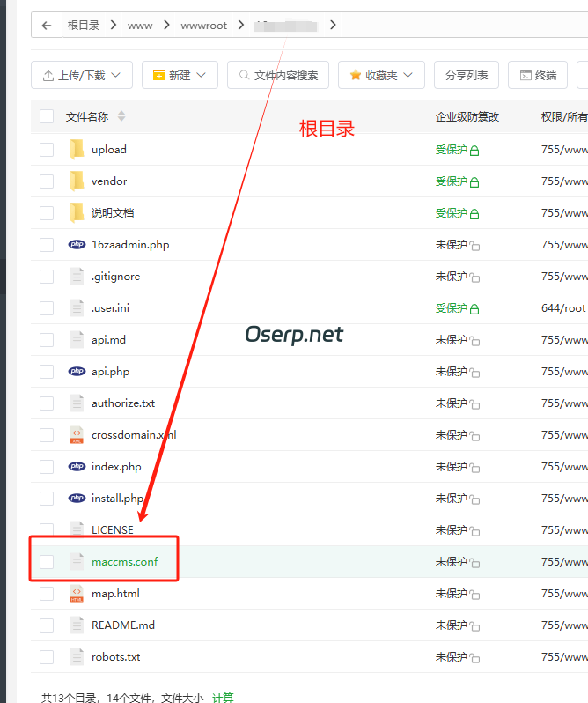Click the file icon of .gitignore
Viewport: 588px width, 703px height.
tap(77, 277)
